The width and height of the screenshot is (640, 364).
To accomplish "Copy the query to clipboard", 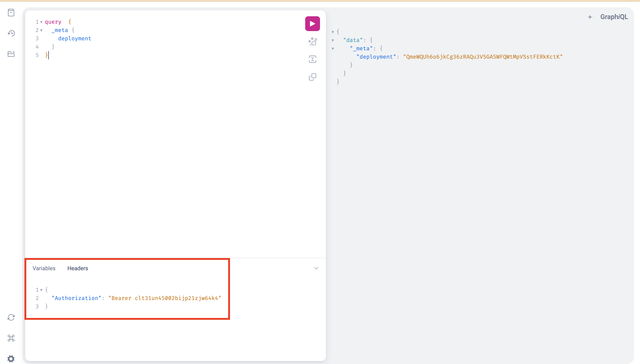I will [x=312, y=77].
